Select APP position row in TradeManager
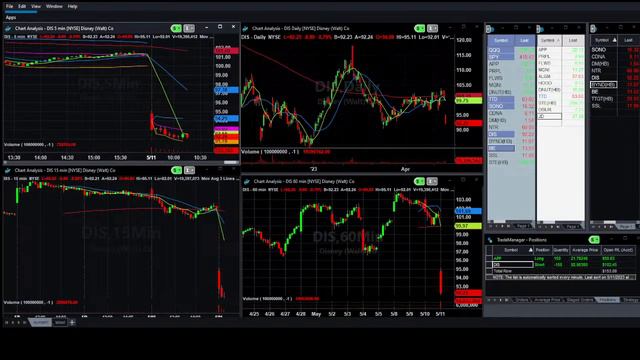 [560, 258]
